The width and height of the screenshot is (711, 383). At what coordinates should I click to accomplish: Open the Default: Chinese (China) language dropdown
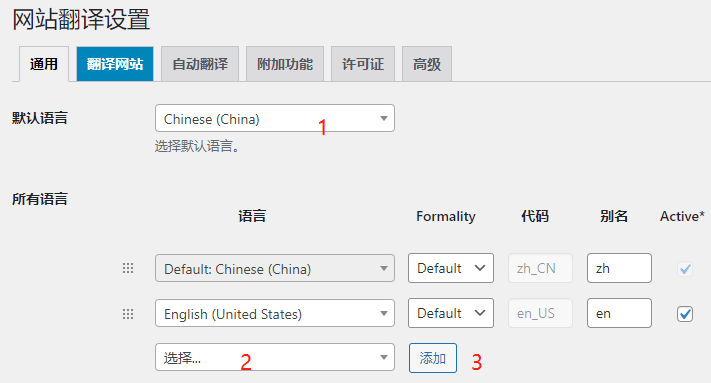pos(275,268)
